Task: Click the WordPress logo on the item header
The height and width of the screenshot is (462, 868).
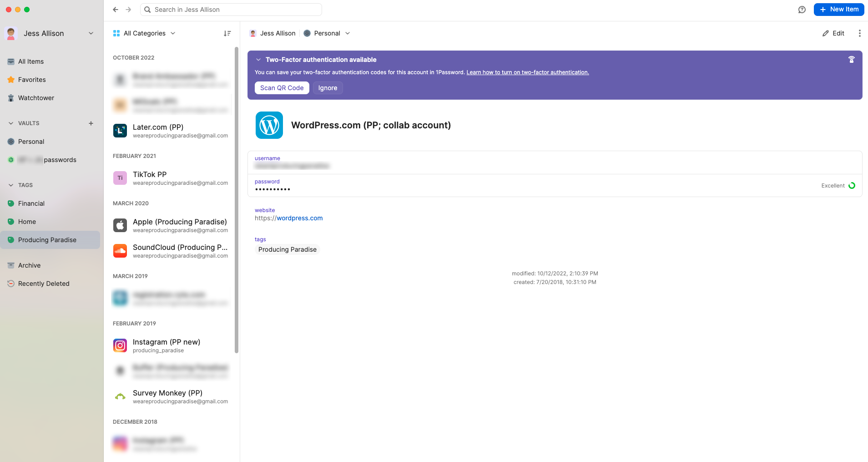Action: (x=269, y=125)
